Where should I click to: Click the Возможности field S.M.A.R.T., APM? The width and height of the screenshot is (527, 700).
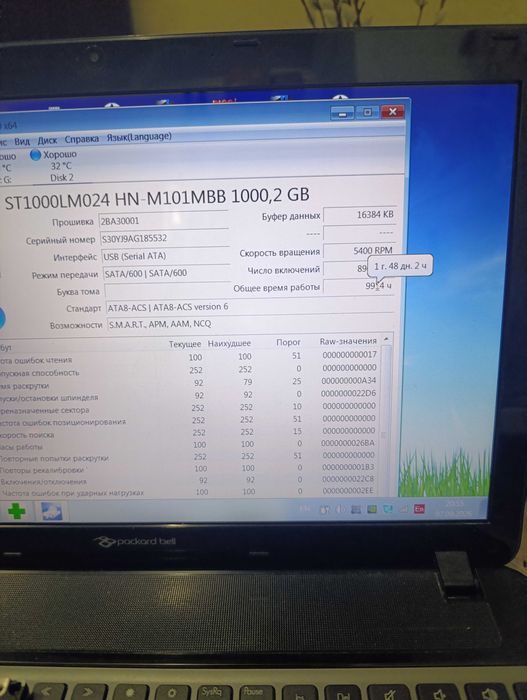tap(251, 324)
